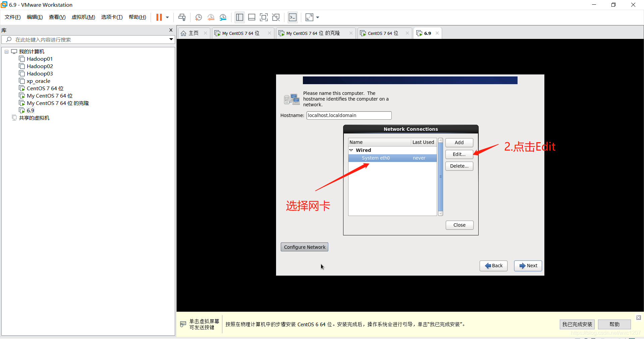Open the 选项卡(T) menu

coord(112,17)
